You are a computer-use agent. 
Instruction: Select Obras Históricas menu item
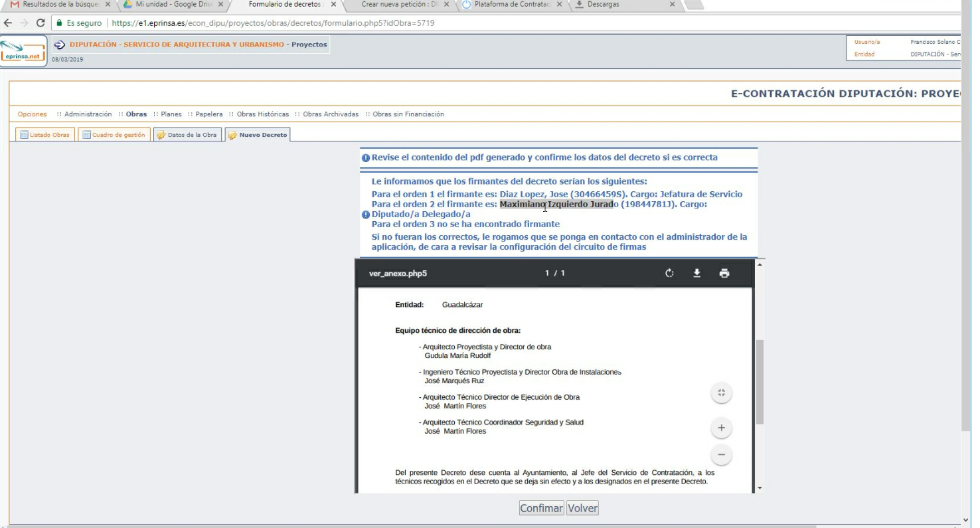pyautogui.click(x=262, y=114)
